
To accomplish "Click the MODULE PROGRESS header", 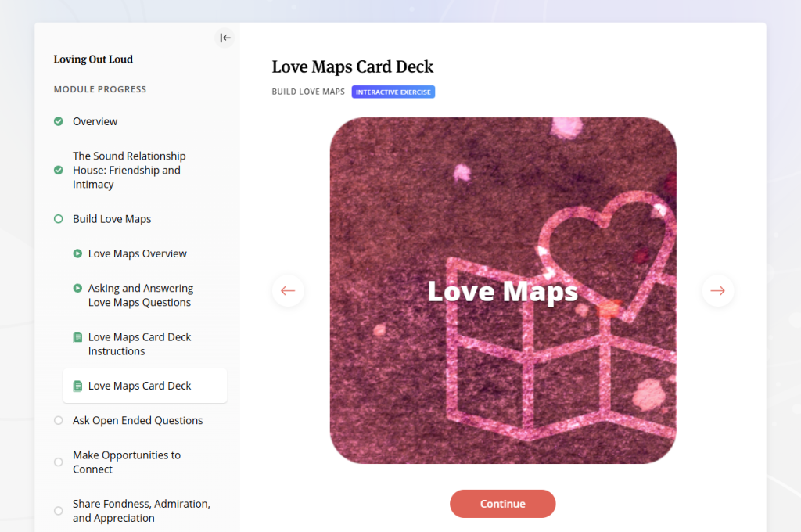I will pos(99,89).
